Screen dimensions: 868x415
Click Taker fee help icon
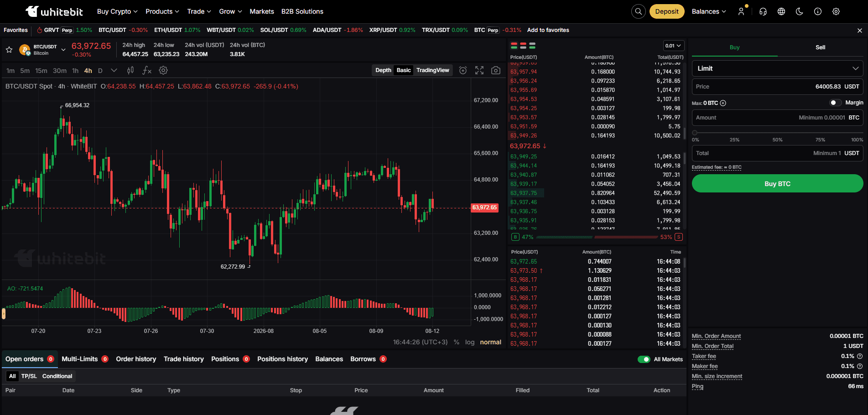click(860, 356)
